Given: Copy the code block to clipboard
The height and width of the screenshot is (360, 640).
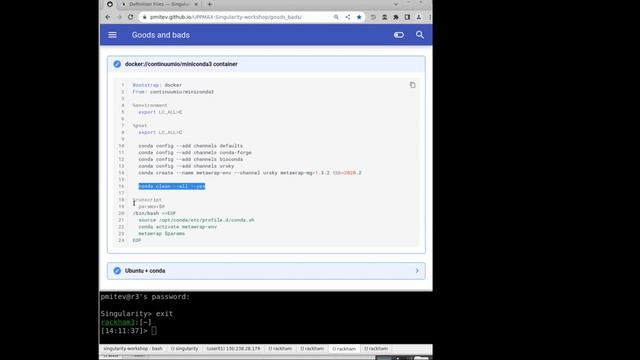Looking at the screenshot, I should 413,85.
